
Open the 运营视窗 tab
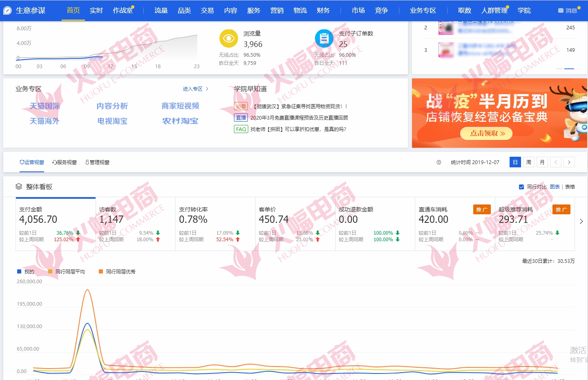coord(32,162)
